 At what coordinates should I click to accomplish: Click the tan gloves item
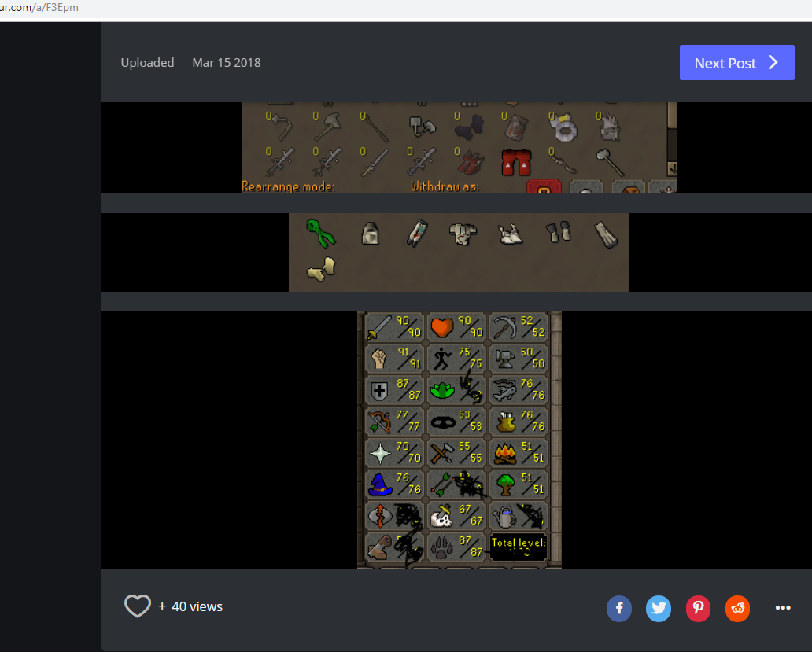click(x=322, y=269)
